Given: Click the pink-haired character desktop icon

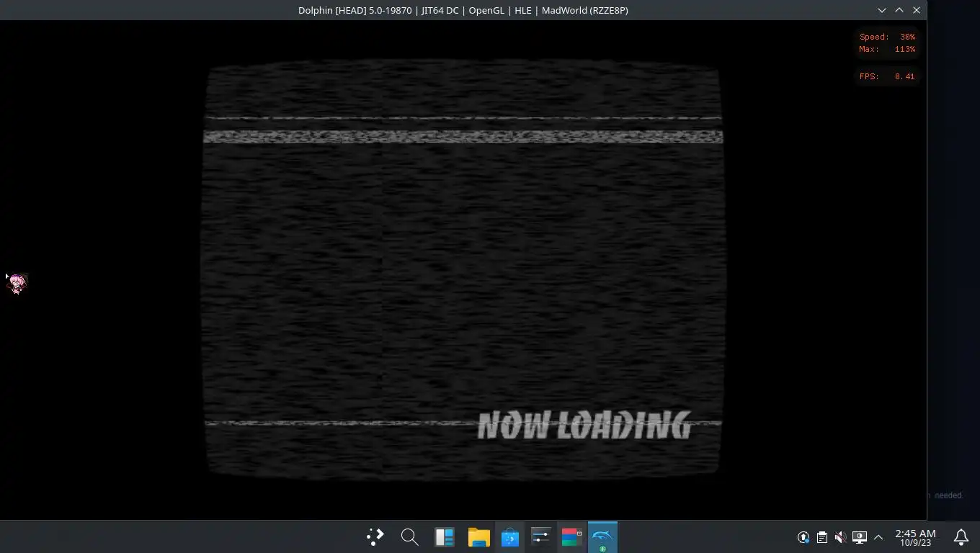Looking at the screenshot, I should (17, 283).
